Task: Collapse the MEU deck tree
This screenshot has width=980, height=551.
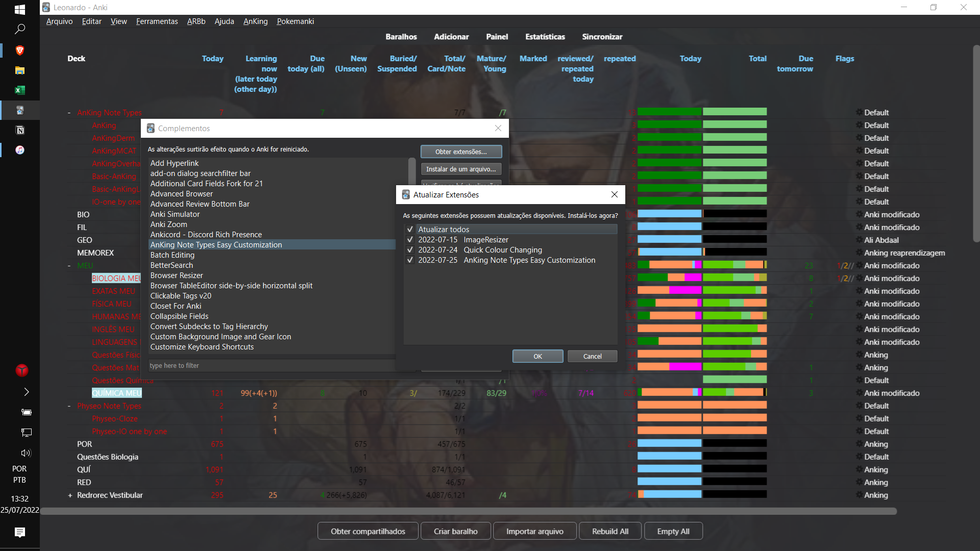Action: point(69,266)
